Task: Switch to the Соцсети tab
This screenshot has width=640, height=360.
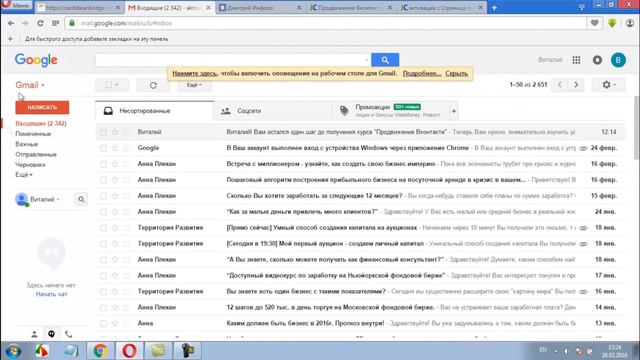Action: [x=273, y=111]
